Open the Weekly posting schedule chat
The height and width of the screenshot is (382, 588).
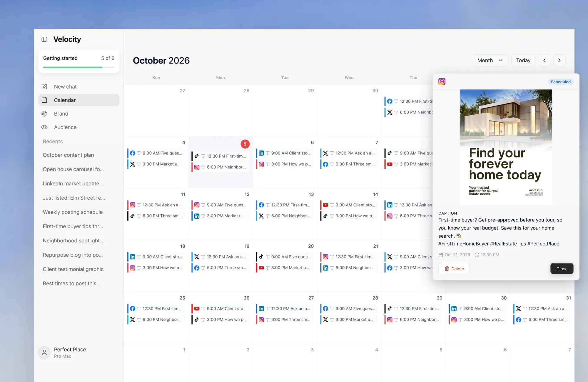coord(73,212)
